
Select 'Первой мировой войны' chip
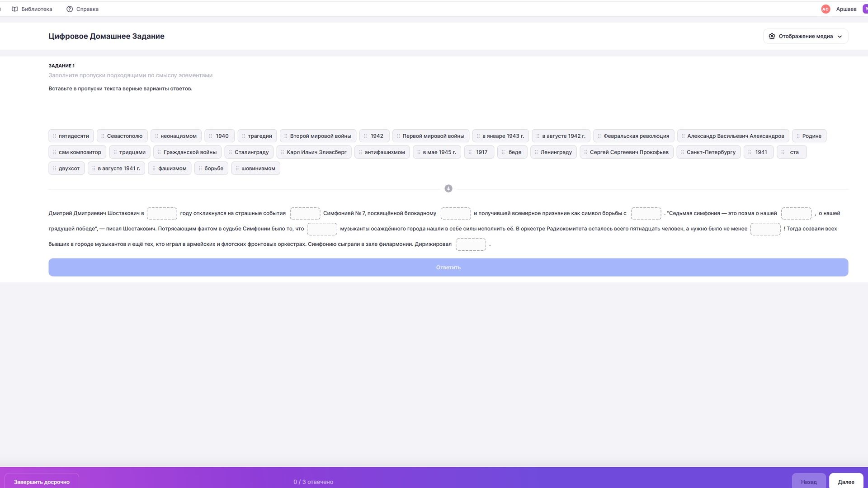point(431,136)
